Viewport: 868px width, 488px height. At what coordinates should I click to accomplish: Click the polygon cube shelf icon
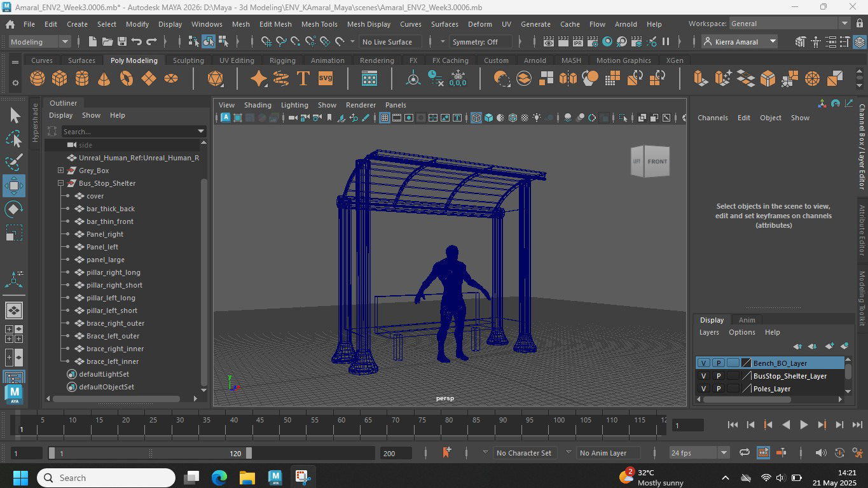pyautogui.click(x=60, y=78)
